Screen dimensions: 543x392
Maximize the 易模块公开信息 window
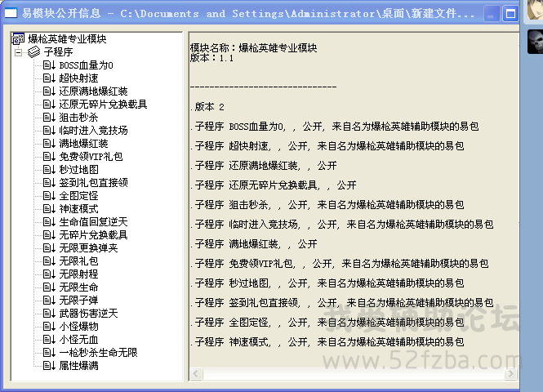pyautogui.click(x=510, y=14)
